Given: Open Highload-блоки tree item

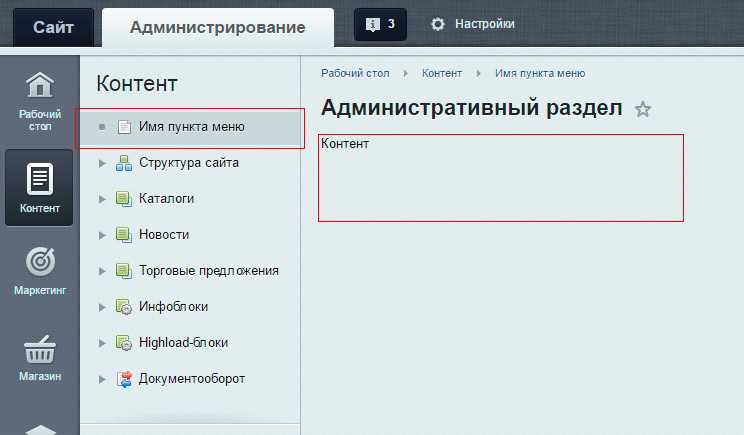Looking at the screenshot, I should [184, 342].
